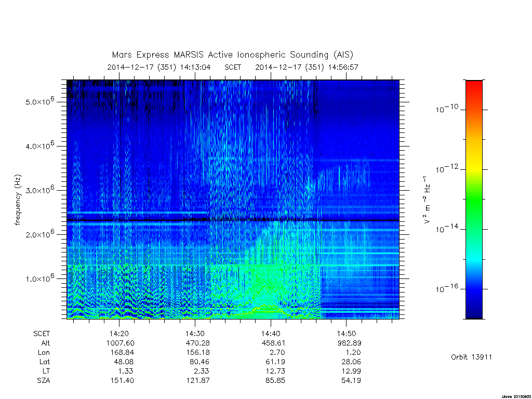Click the altitude value 470.28
The image size is (532, 399).
[x=198, y=343]
